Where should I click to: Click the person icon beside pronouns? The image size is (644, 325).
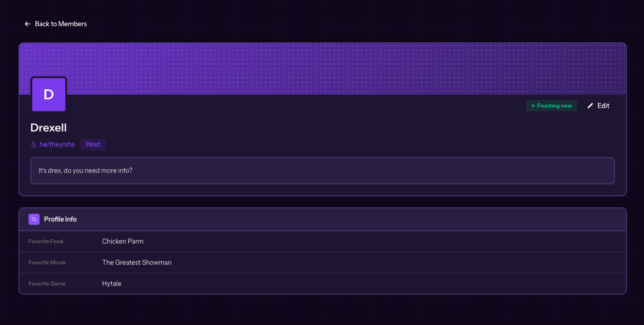click(34, 144)
